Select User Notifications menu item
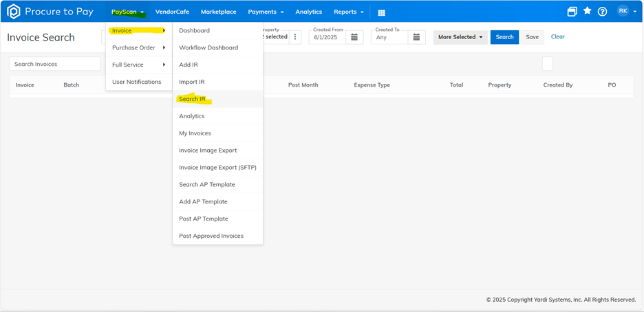The width and height of the screenshot is (644, 312). pyautogui.click(x=139, y=82)
